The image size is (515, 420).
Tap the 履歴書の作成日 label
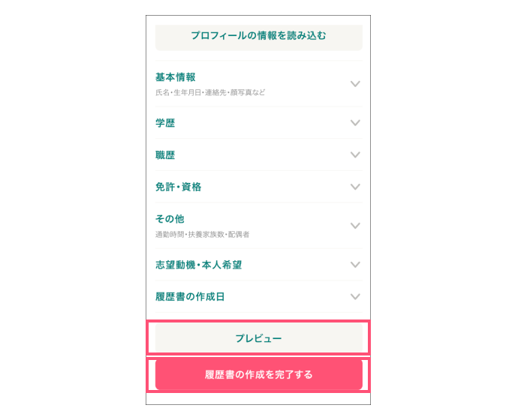click(x=190, y=297)
